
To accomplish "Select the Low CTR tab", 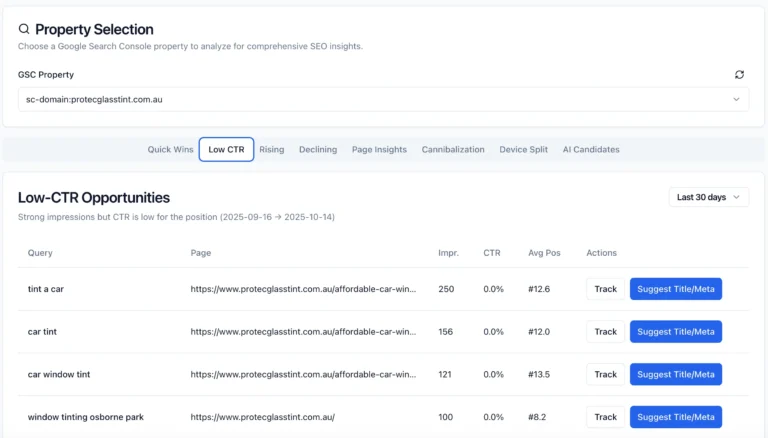I will 226,150.
